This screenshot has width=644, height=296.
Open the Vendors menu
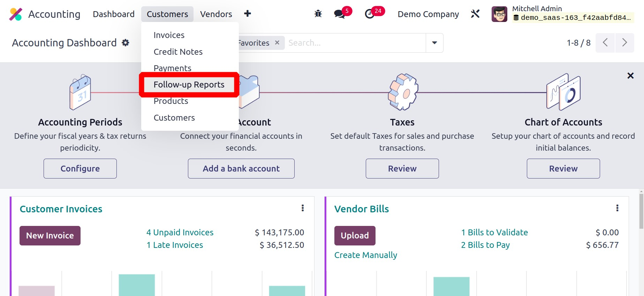tap(216, 14)
